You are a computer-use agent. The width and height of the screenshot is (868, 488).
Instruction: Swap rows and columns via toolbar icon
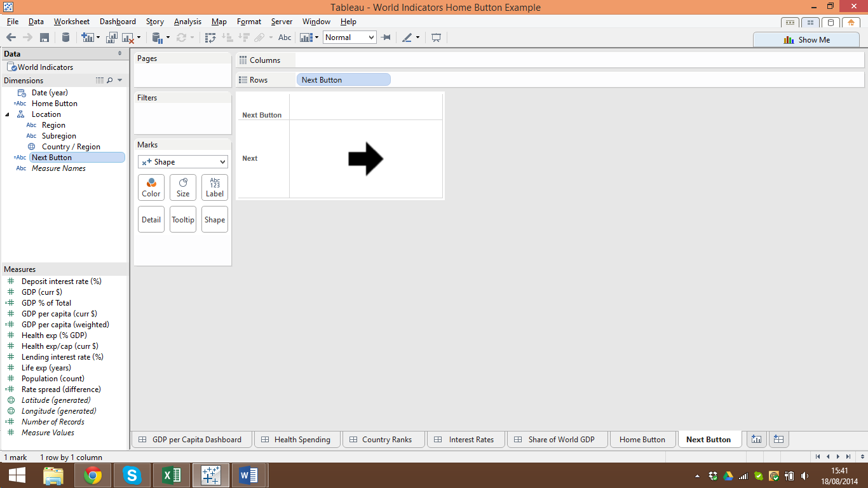click(211, 37)
